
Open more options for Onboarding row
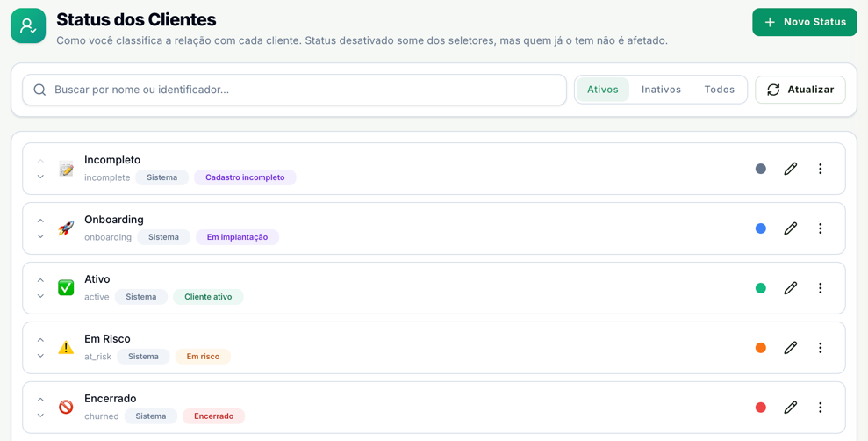pos(821,228)
